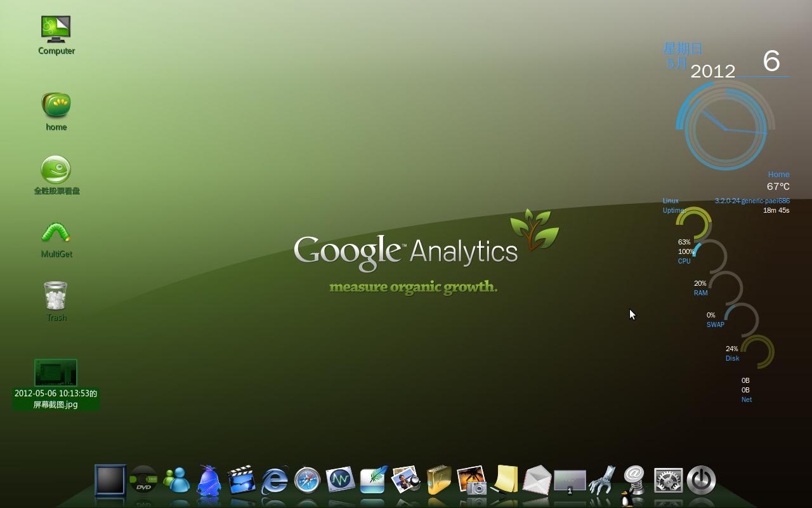Click the 2012 year text in widget
The image size is (812, 508).
pos(712,71)
